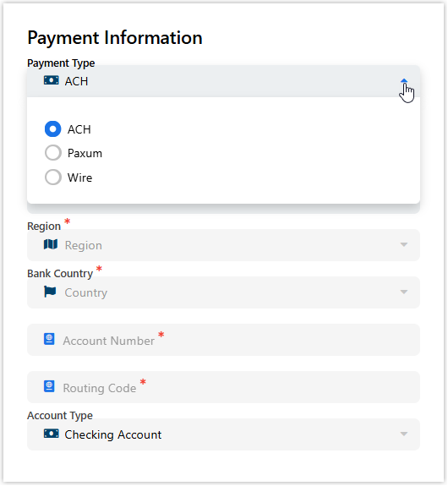Viewport: 448px width, 486px height.
Task: Click the passport icon beside Account Number
Action: [x=49, y=339]
